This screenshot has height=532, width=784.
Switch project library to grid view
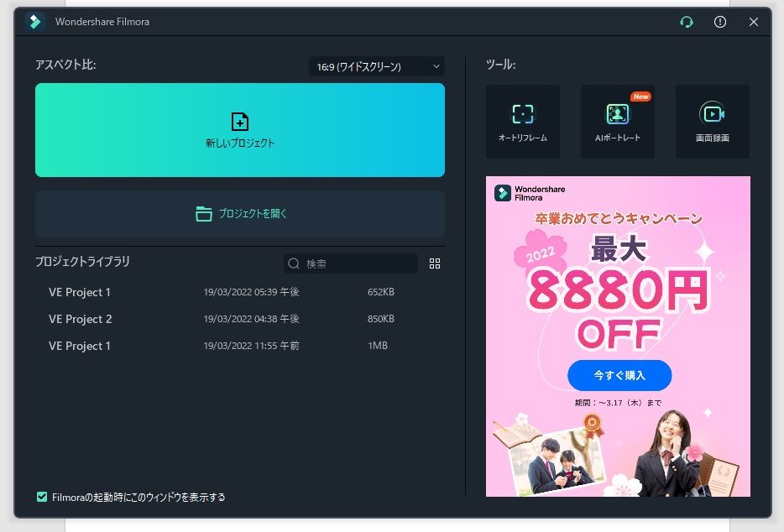point(435,263)
